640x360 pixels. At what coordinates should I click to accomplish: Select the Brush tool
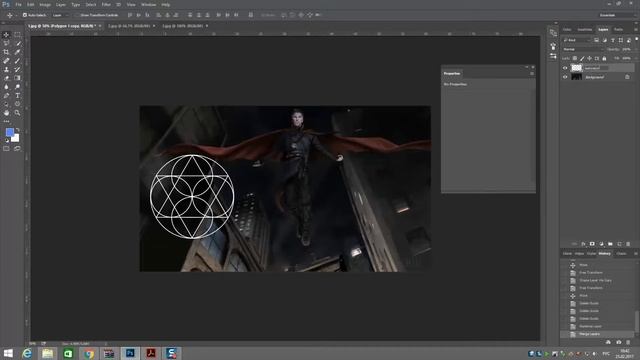[17, 60]
